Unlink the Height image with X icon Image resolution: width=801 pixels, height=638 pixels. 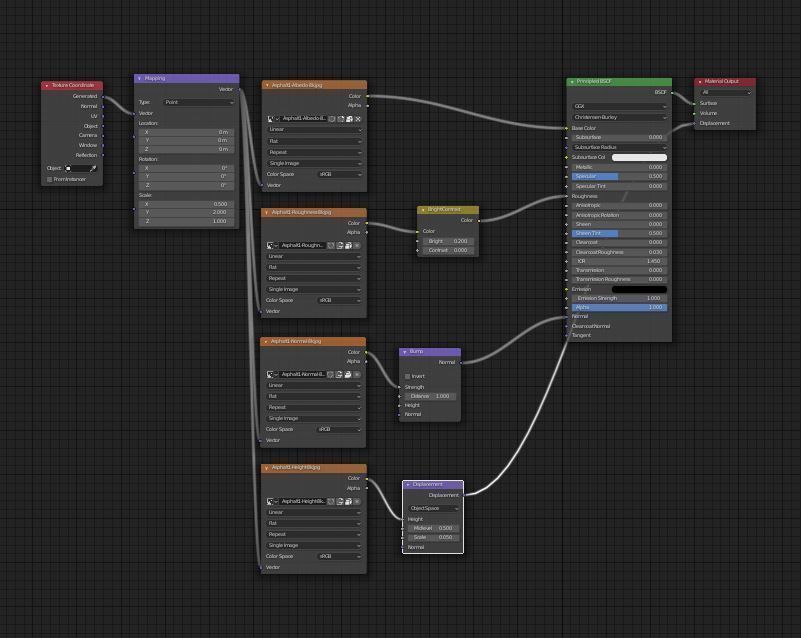pyautogui.click(x=357, y=502)
